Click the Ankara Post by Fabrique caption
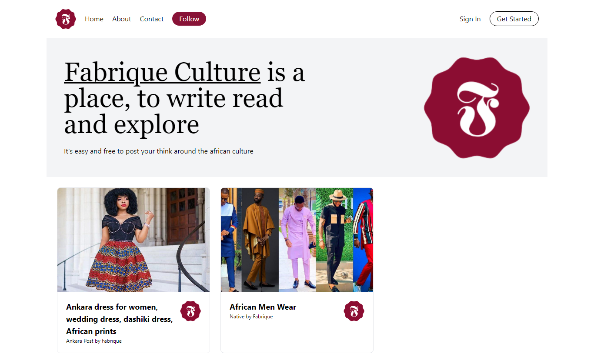The width and height of the screenshot is (594, 364). click(x=94, y=341)
